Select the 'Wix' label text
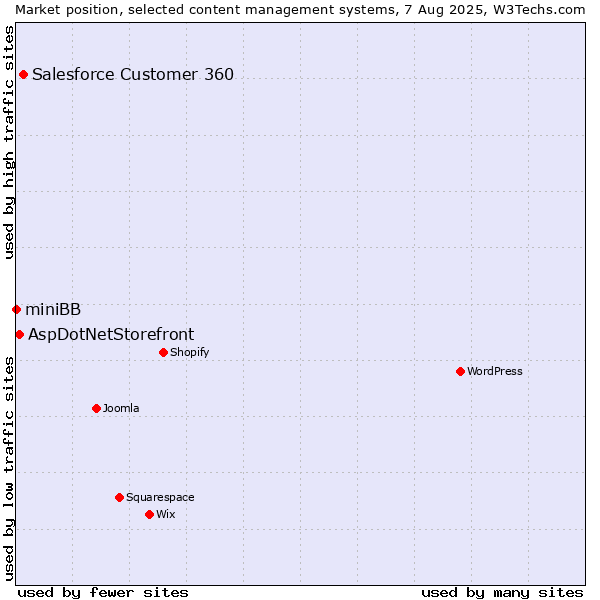 pyautogui.click(x=166, y=514)
